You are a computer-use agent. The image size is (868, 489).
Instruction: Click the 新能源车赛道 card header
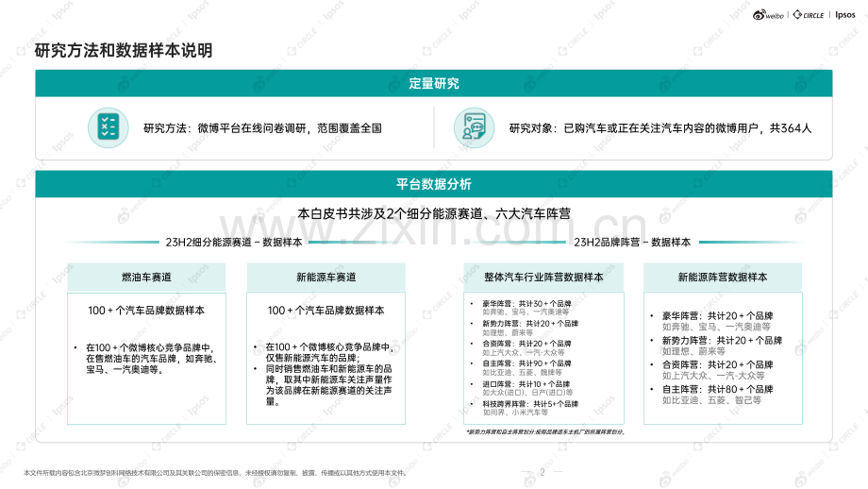(x=326, y=278)
